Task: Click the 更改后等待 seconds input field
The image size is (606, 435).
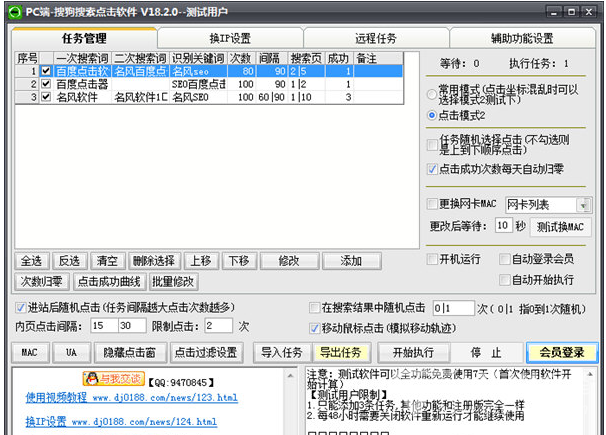Action: pos(504,226)
